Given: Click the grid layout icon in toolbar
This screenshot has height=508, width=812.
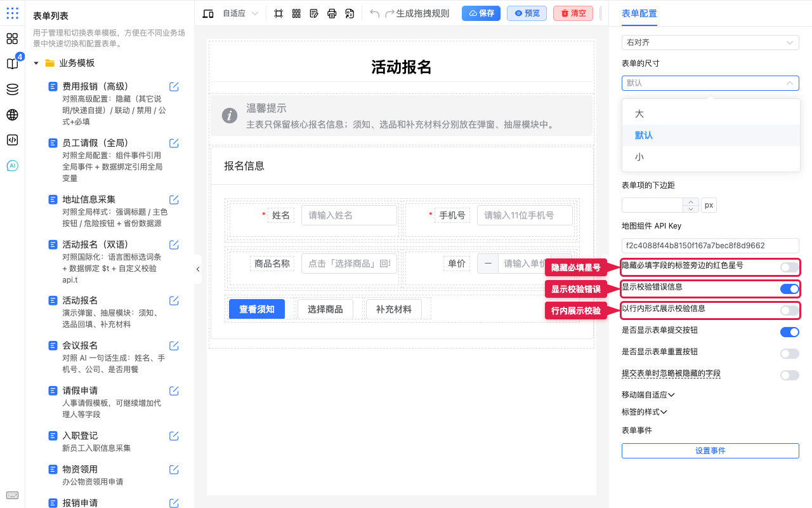Looking at the screenshot, I should point(296,13).
